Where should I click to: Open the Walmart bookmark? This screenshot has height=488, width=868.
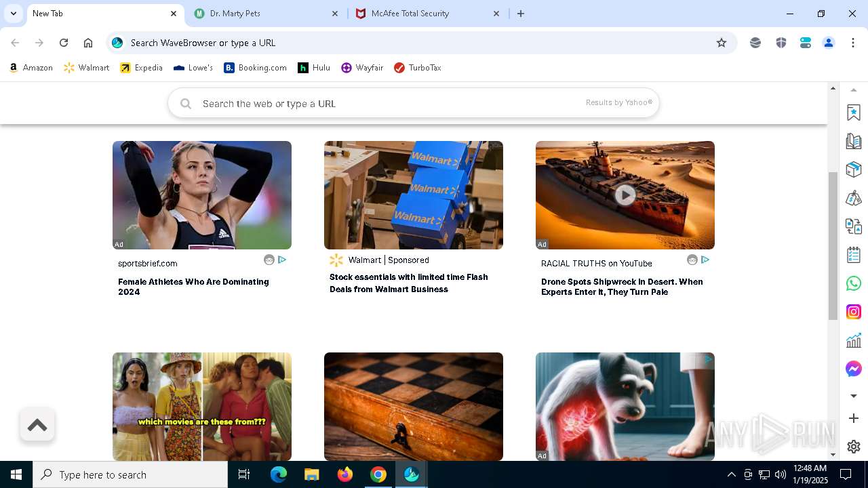coord(87,68)
